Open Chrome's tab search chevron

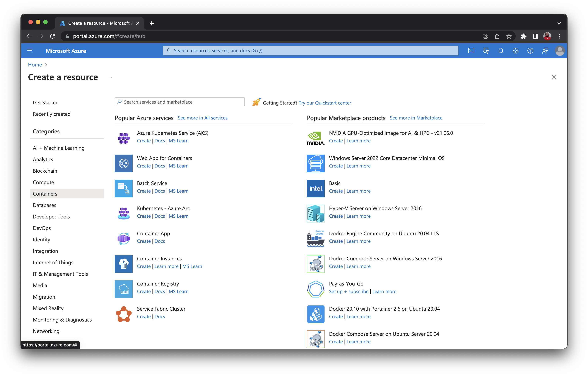tap(559, 23)
